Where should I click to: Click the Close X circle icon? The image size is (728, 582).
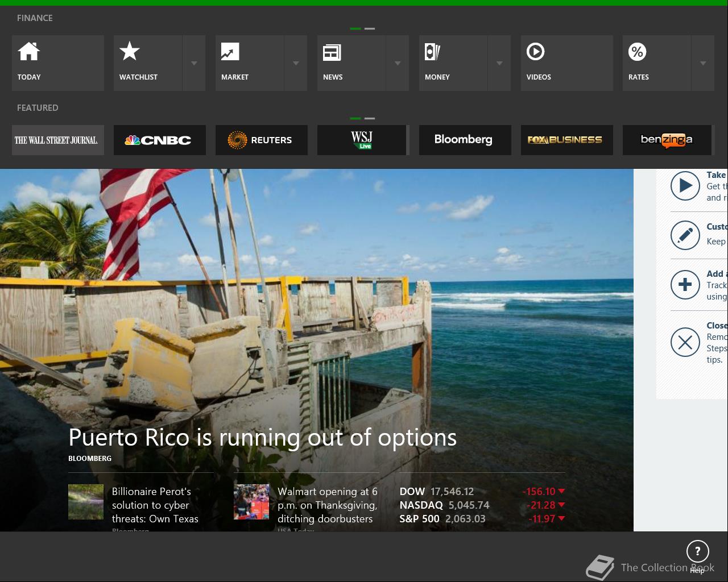coord(685,342)
